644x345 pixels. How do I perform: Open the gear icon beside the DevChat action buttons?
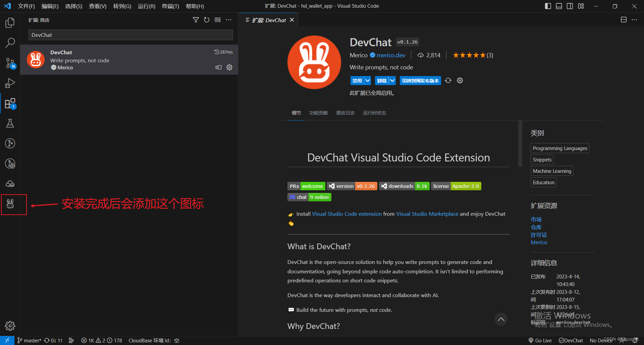pos(460,80)
